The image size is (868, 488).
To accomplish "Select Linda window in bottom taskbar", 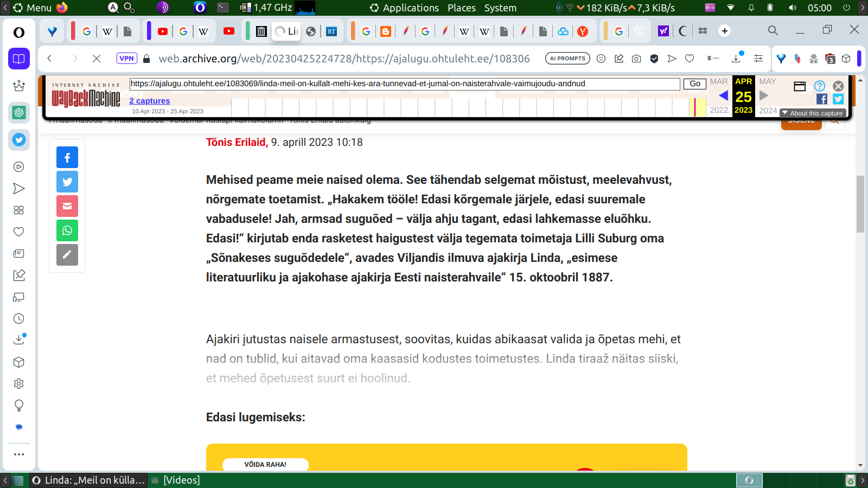I will coord(88,480).
